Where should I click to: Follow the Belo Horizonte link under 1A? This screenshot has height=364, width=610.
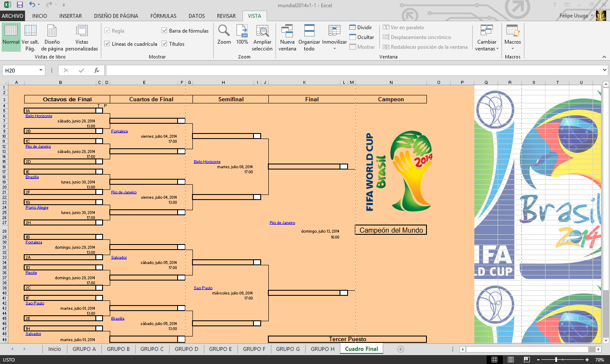39,116
